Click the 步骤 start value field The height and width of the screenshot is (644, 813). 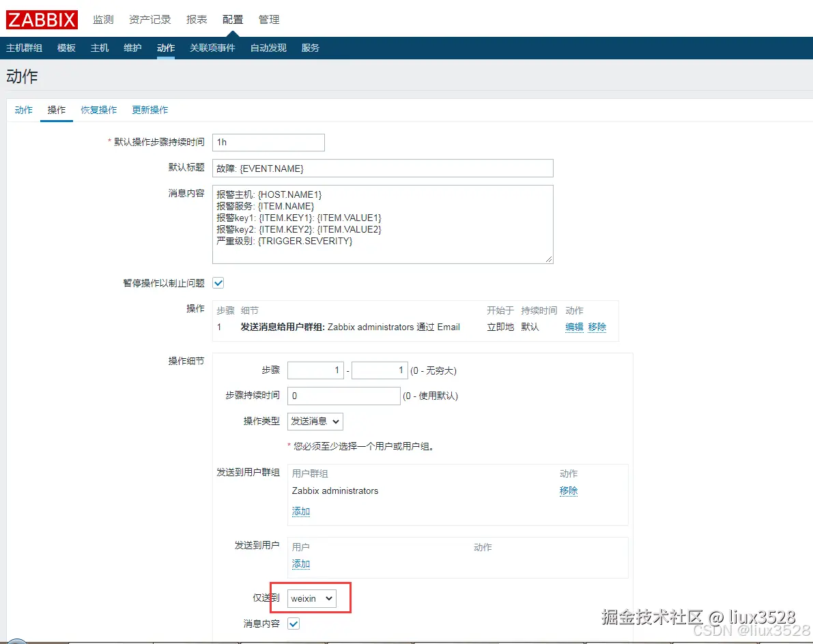316,370
